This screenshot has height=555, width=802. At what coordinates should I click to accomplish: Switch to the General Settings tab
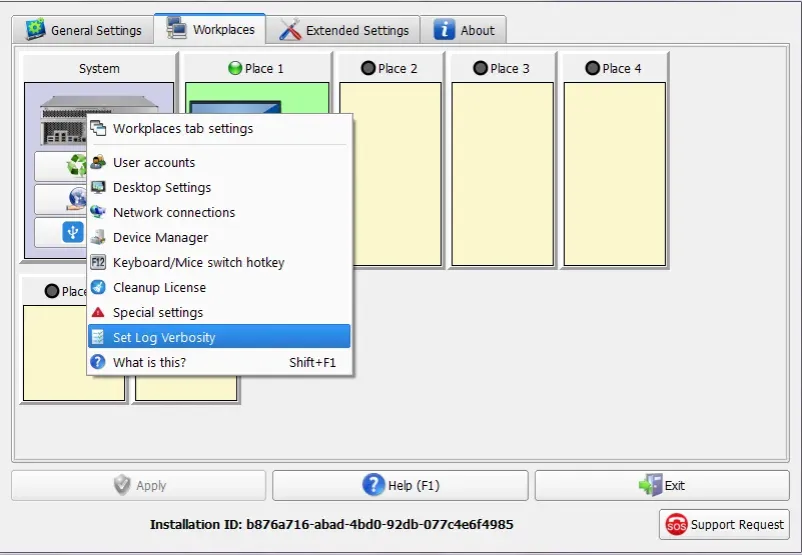(84, 30)
